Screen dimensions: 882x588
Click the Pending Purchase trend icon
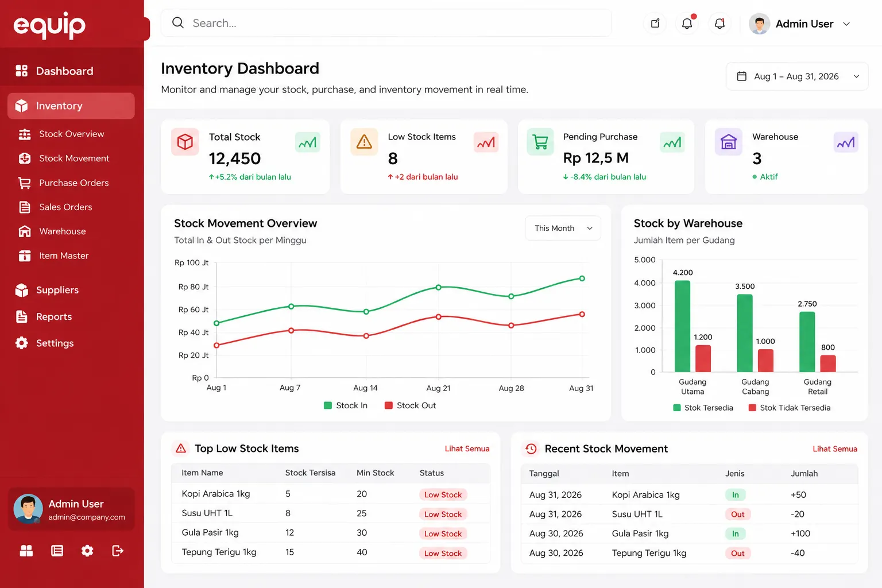point(672,142)
